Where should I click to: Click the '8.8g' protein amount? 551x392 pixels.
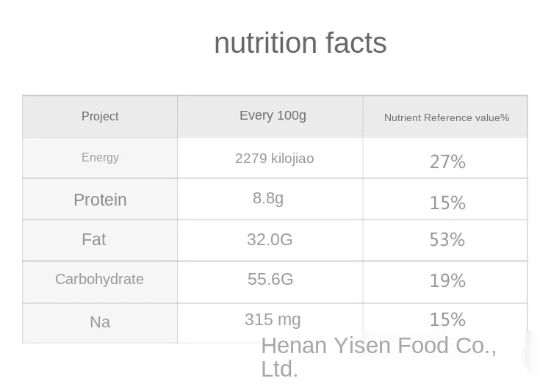coord(268,198)
